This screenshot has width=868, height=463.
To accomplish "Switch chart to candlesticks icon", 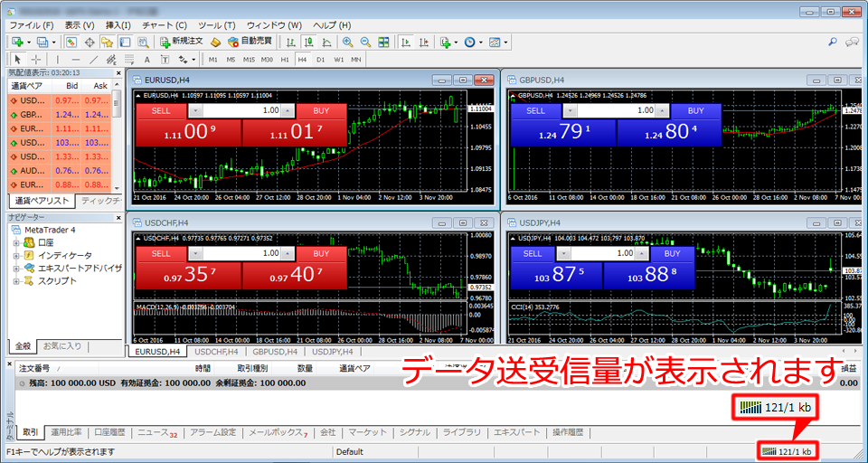I will pyautogui.click(x=309, y=42).
